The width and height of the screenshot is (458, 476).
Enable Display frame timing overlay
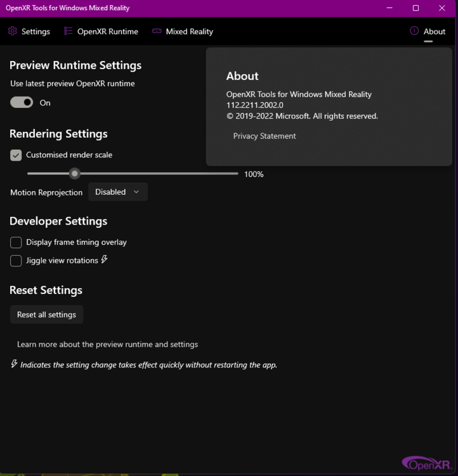coord(16,242)
